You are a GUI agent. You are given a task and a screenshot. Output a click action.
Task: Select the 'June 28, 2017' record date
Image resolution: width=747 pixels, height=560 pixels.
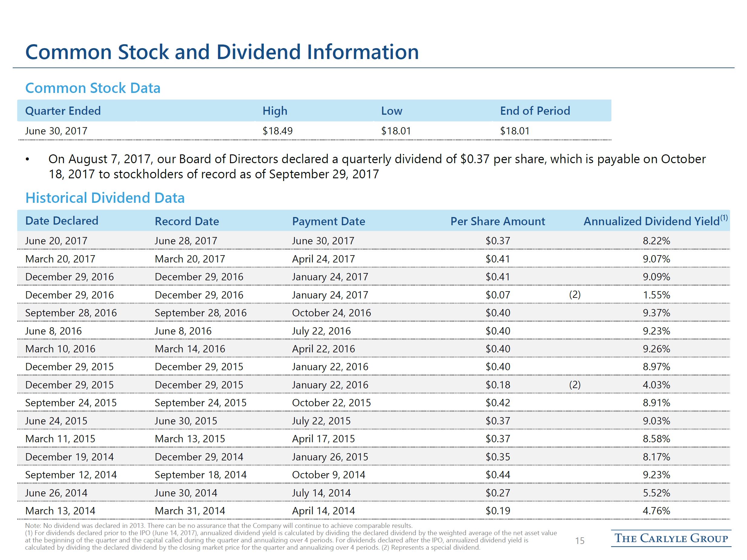(x=186, y=241)
